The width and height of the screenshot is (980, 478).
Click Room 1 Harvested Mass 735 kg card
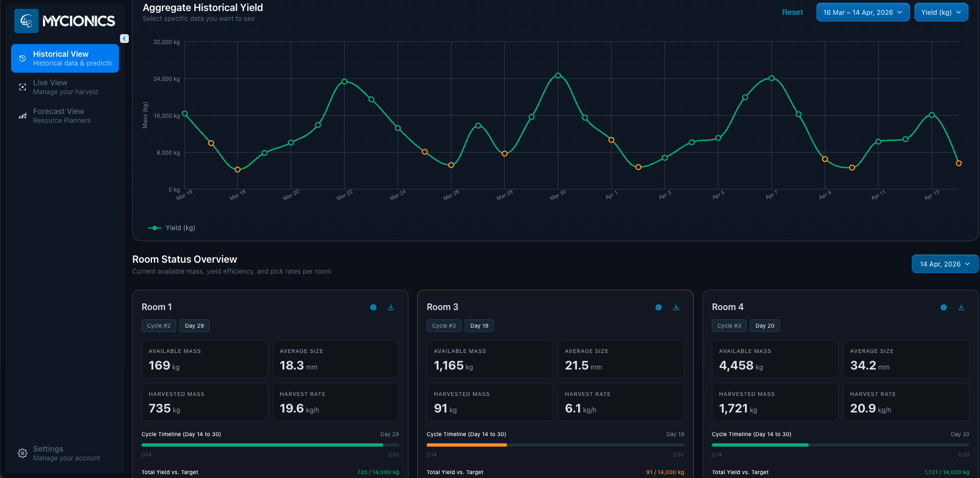coord(205,402)
